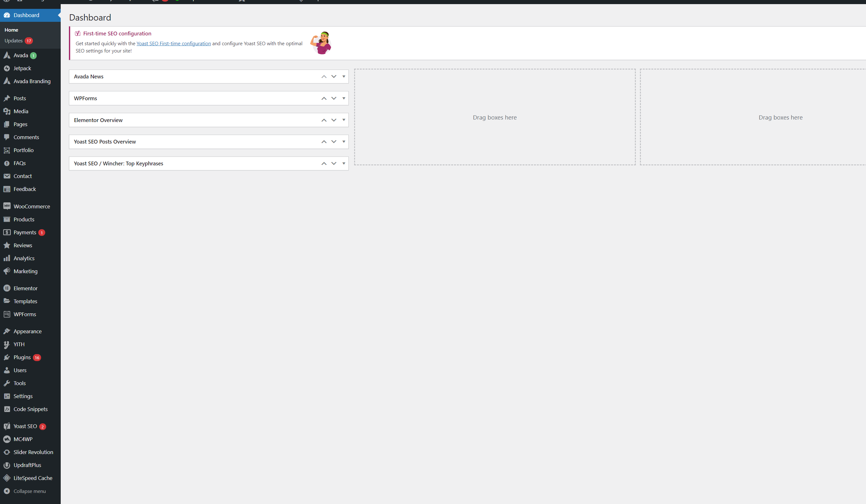Scroll down the dashboard widget panel

pyautogui.click(x=334, y=76)
